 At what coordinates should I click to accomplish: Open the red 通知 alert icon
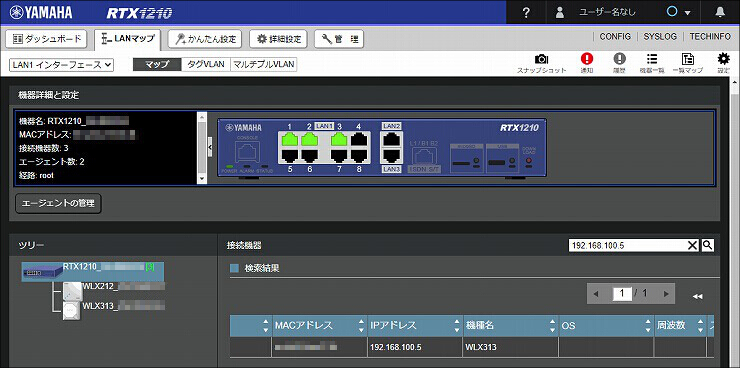[587, 63]
